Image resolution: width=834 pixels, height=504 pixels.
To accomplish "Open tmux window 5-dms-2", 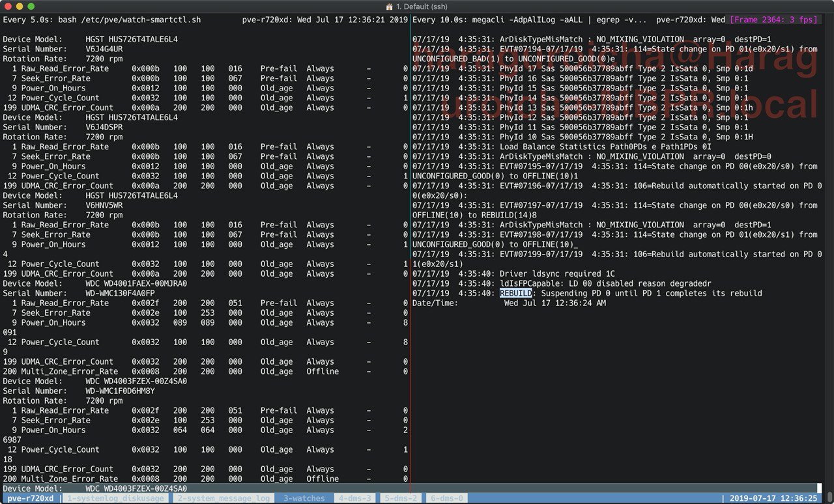I will pos(400,498).
